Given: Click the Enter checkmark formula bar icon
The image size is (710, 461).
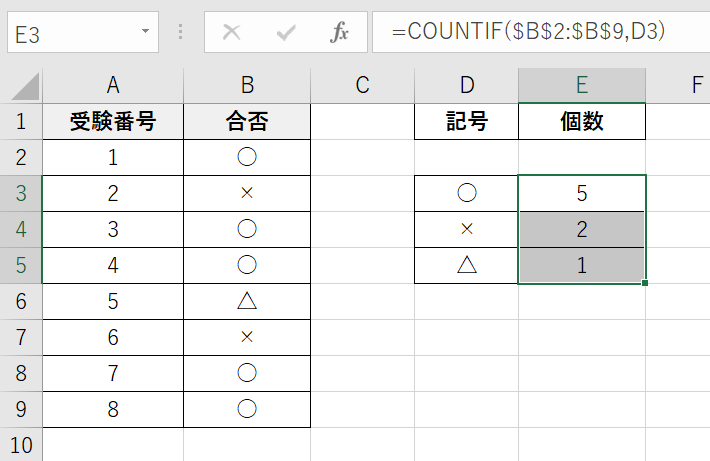Looking at the screenshot, I should (x=287, y=32).
